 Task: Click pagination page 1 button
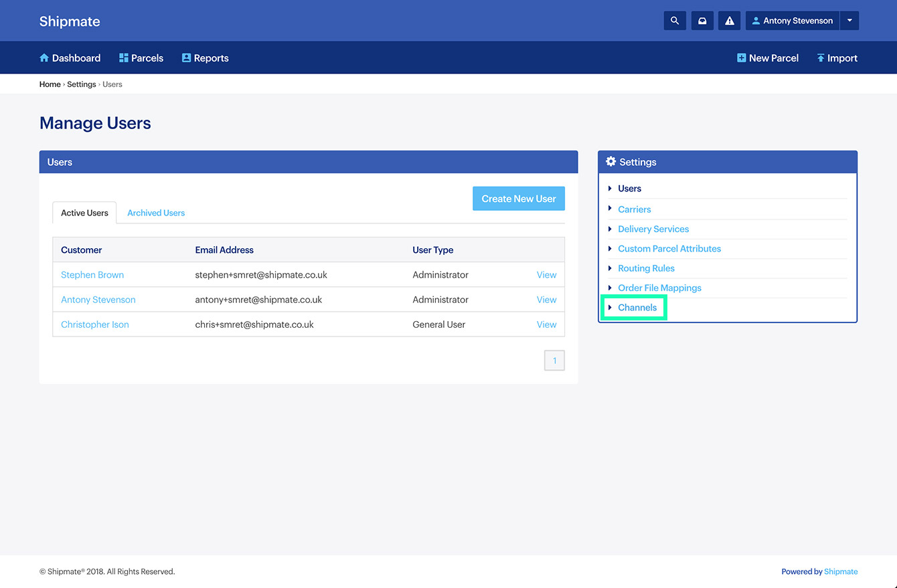[554, 361]
